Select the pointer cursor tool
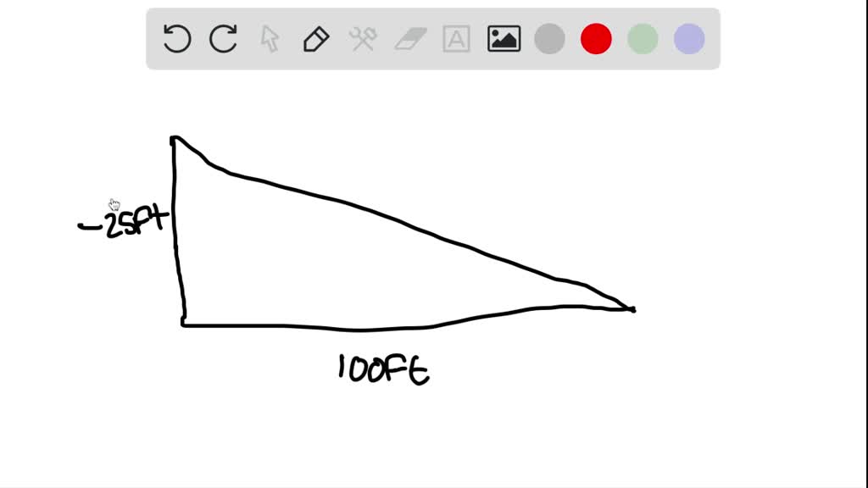 coord(270,39)
